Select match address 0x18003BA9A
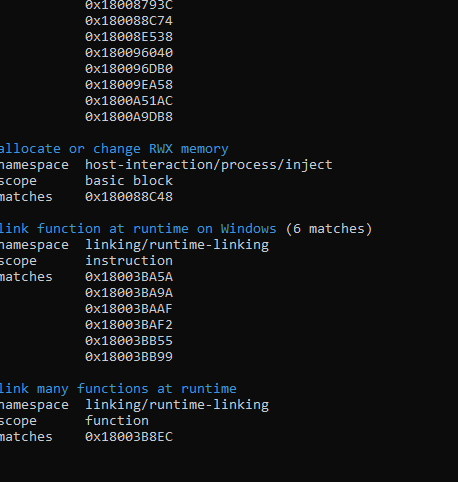Viewport: 458px width, 482px height. (129, 293)
